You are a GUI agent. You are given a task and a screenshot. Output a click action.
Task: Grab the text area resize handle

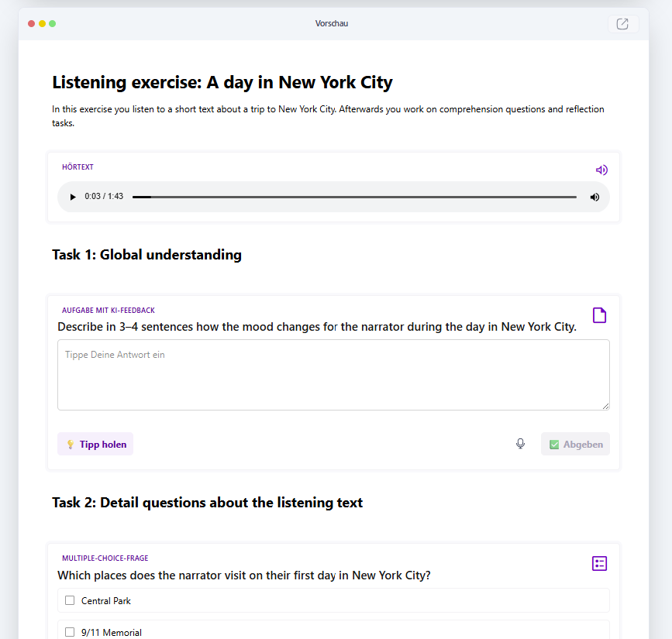pyautogui.click(x=605, y=406)
